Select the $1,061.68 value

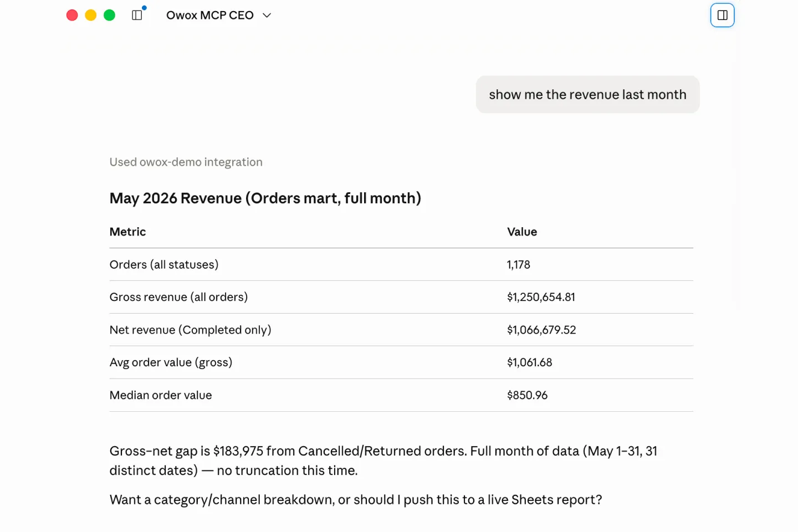point(530,362)
